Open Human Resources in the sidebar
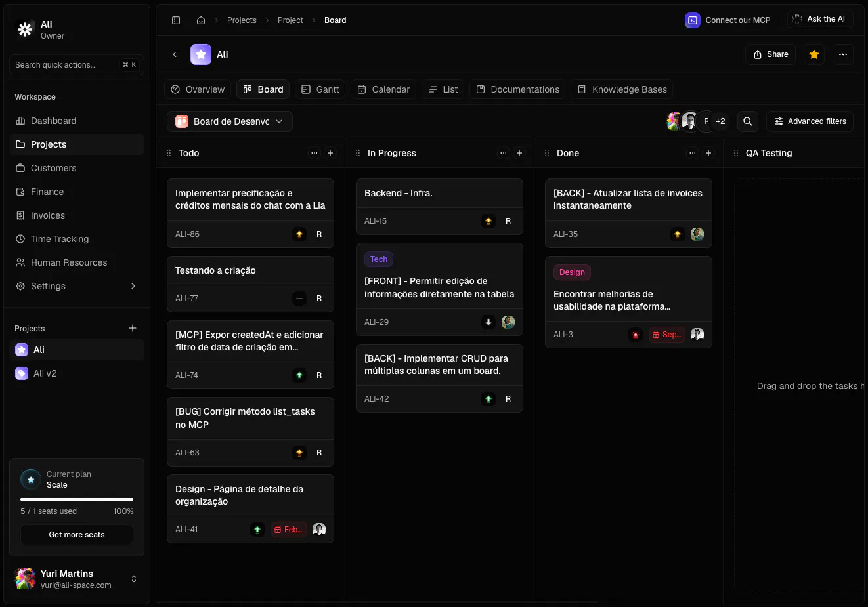This screenshot has height=607, width=868. tap(77, 262)
